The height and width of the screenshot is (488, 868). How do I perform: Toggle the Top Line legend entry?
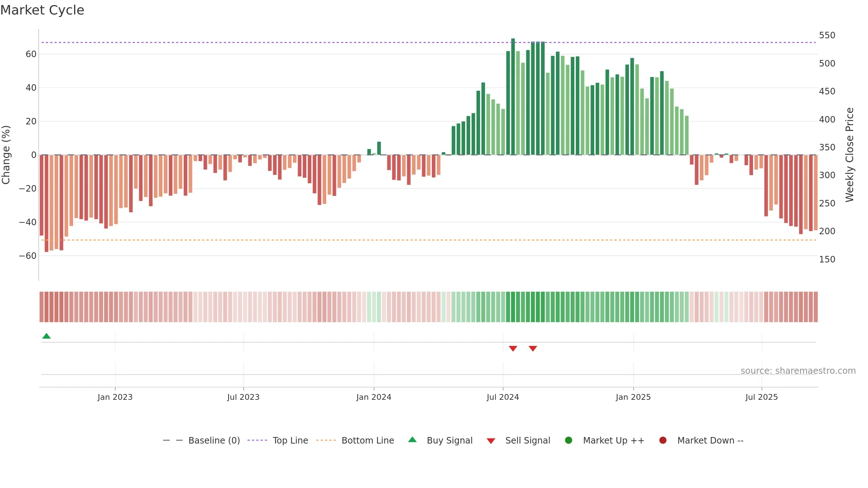click(278, 440)
